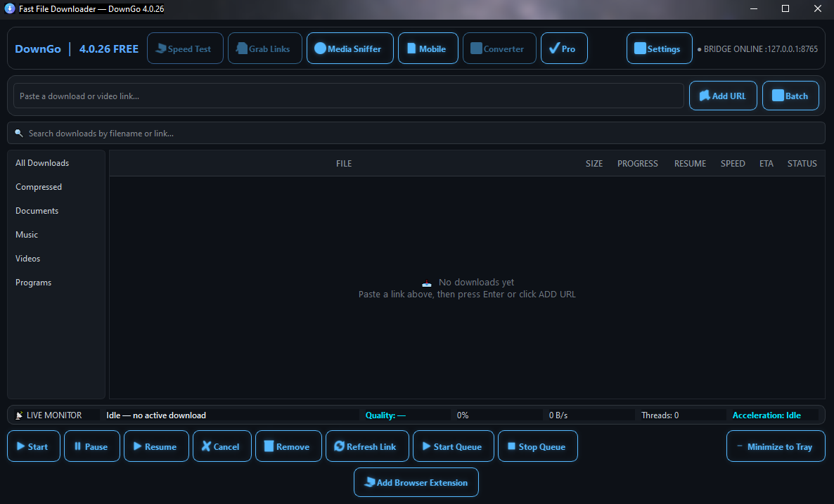Click the Cancel button
834x504 pixels.
(222, 446)
